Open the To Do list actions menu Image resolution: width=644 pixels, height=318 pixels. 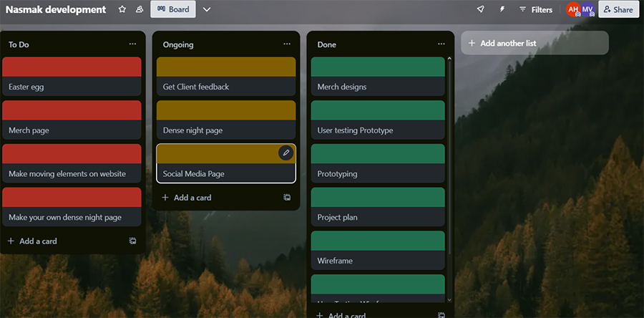pyautogui.click(x=132, y=44)
